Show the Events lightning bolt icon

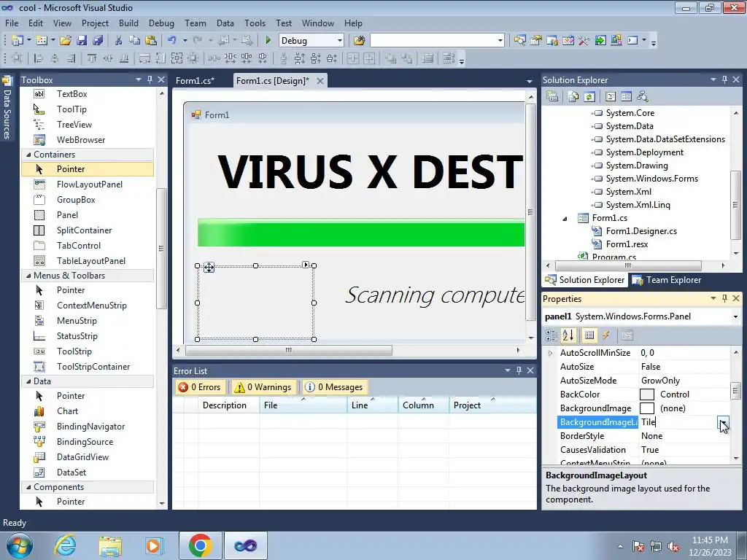[606, 335]
